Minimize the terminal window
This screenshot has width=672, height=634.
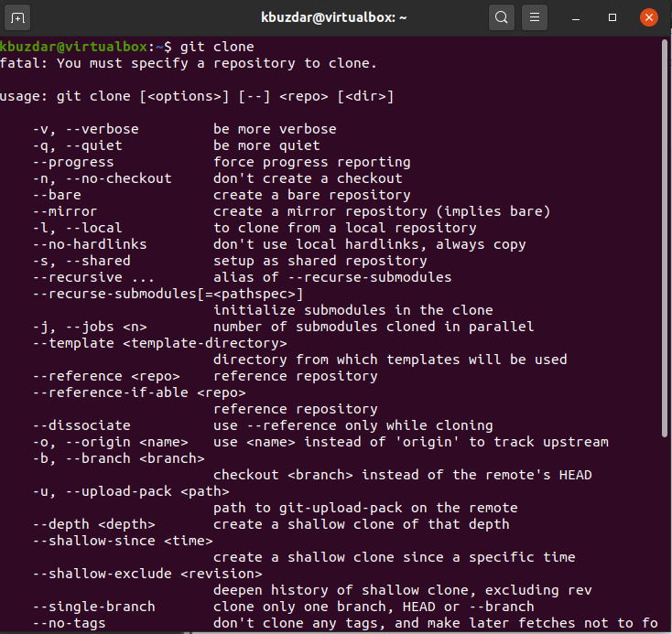(x=579, y=16)
